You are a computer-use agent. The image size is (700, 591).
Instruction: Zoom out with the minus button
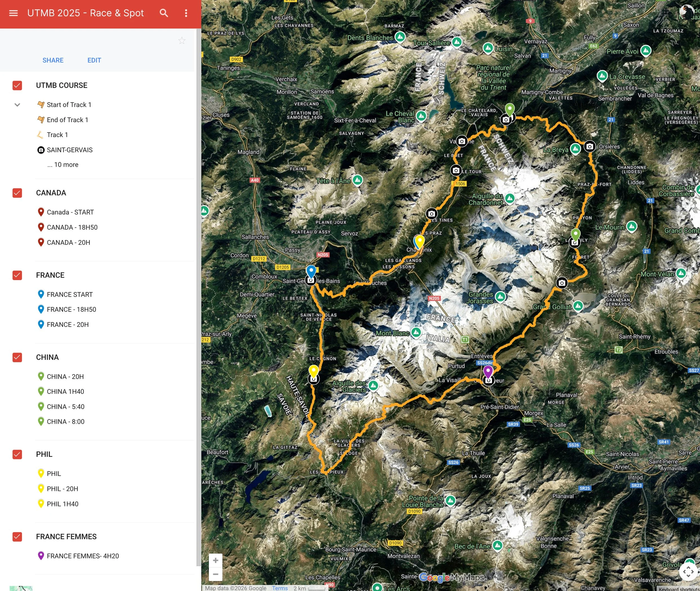coord(215,574)
